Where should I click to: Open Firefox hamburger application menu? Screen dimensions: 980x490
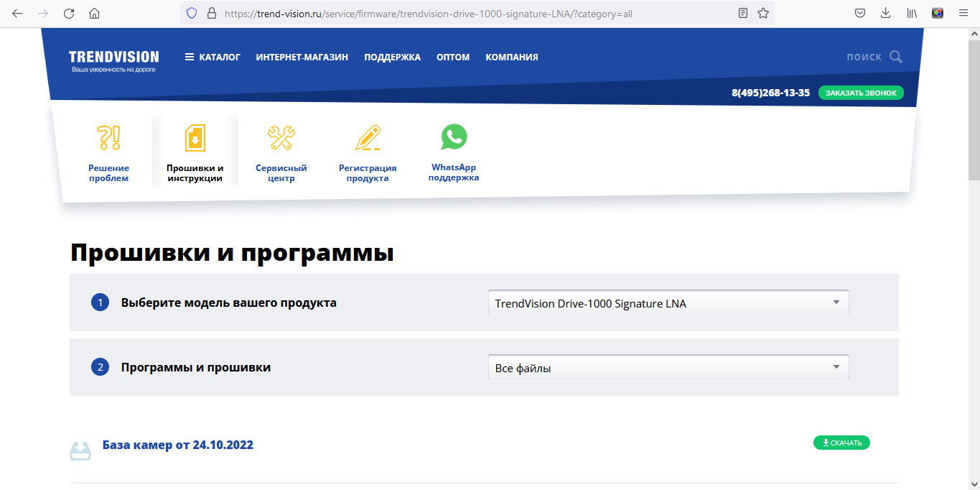click(963, 13)
